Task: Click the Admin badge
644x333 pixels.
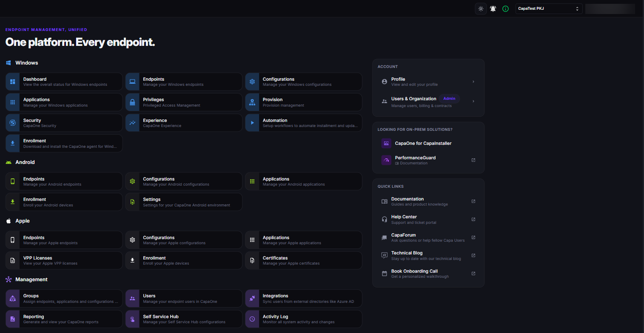Action: point(449,99)
